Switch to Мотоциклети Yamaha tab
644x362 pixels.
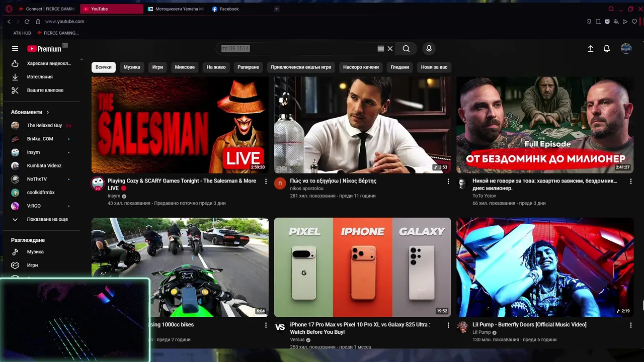[176, 9]
